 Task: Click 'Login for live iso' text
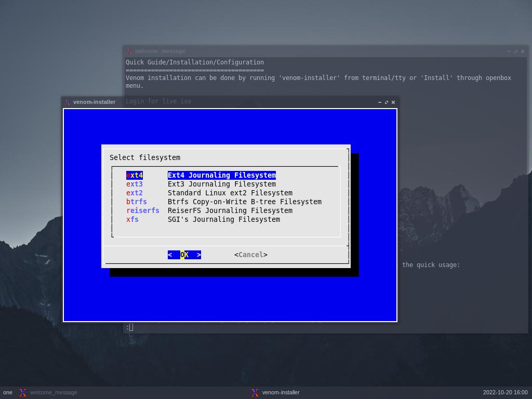coord(158,101)
